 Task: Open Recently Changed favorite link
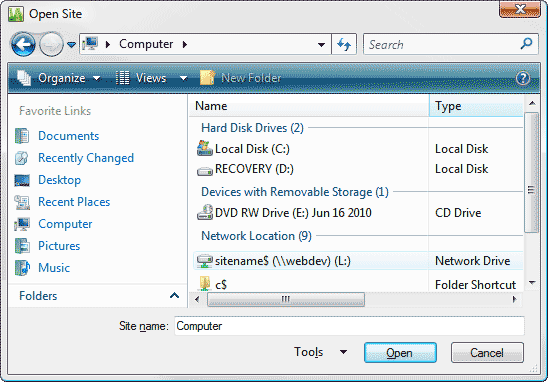click(86, 158)
